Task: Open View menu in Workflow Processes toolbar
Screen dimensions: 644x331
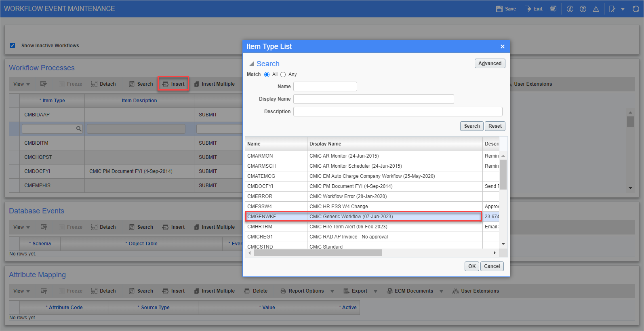Action: pyautogui.click(x=21, y=84)
